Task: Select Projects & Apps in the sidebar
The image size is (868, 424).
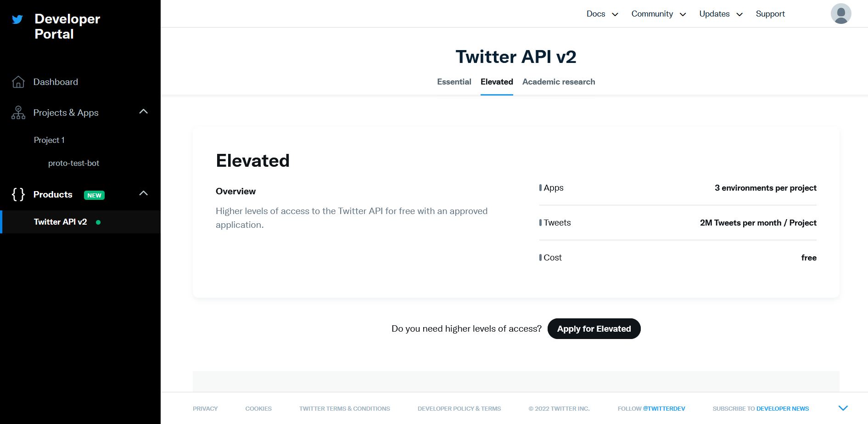Action: tap(66, 113)
